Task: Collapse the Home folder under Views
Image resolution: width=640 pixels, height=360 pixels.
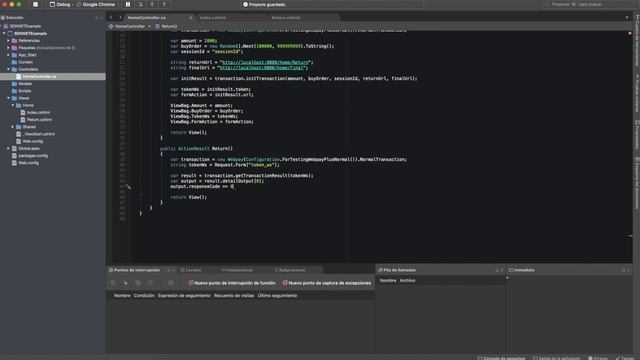Action: pyautogui.click(x=13, y=105)
